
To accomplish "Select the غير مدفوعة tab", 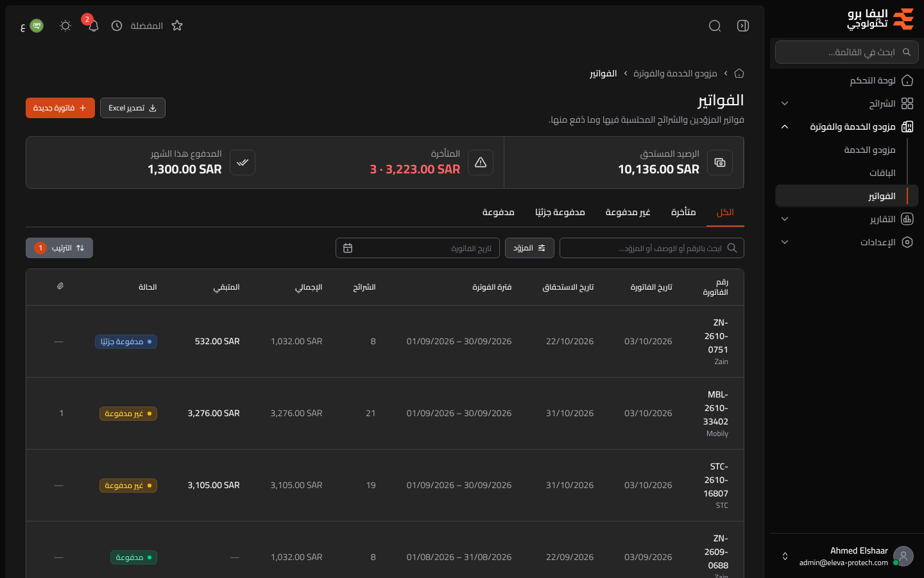I will (x=628, y=213).
